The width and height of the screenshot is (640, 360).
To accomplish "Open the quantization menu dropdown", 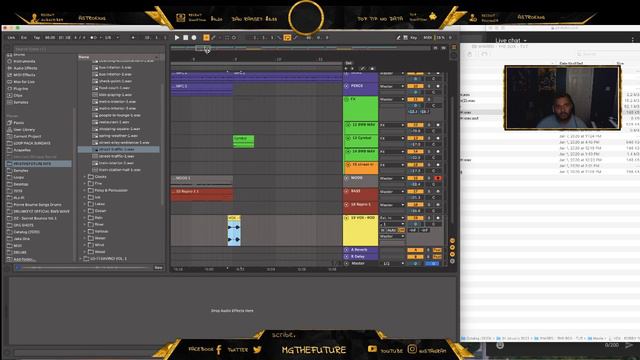I will 112,38.
